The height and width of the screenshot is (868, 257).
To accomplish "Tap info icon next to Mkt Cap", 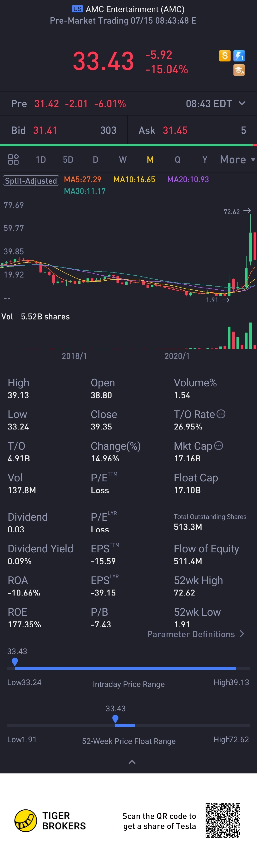I will [x=219, y=445].
